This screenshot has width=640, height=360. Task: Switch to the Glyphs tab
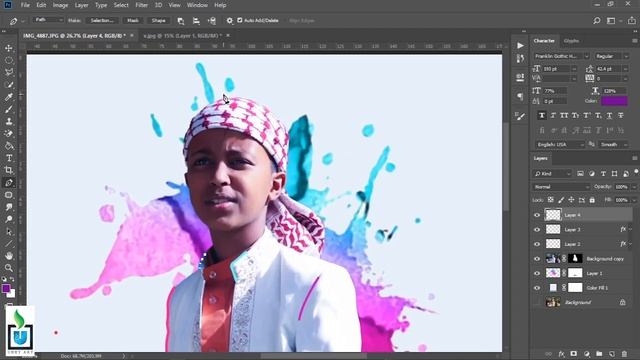(x=571, y=41)
